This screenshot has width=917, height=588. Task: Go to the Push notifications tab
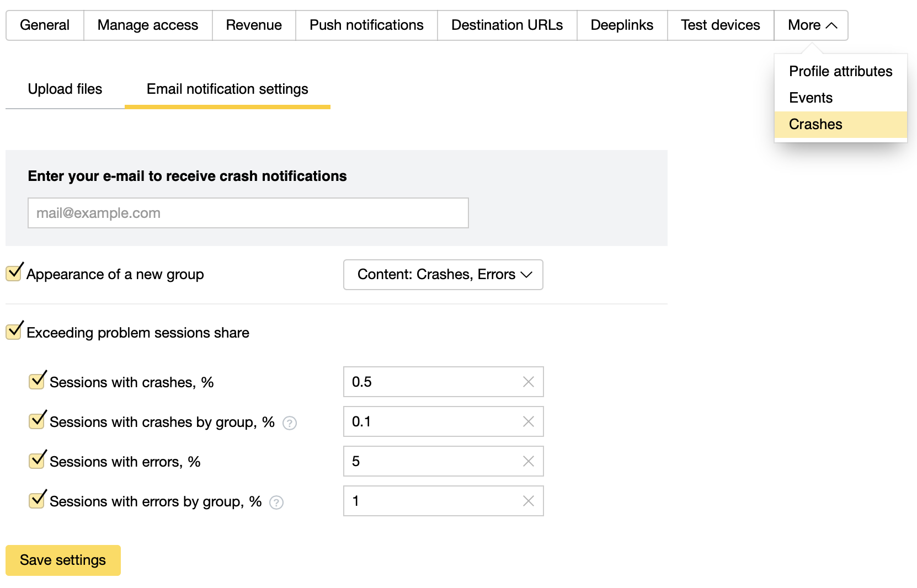click(x=366, y=25)
